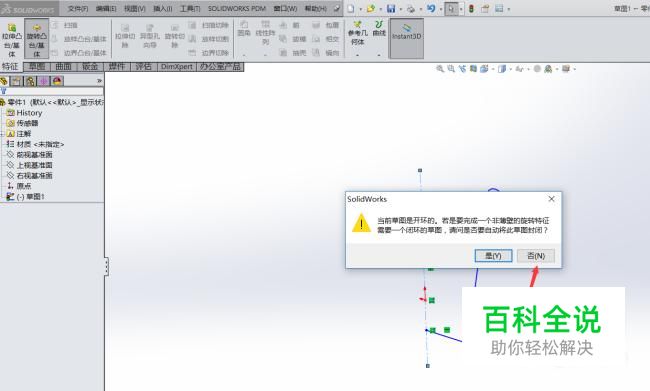Click 否(N) in the SolidWorks dialog
Image resolution: width=650 pixels, height=391 pixels.
pyautogui.click(x=536, y=256)
